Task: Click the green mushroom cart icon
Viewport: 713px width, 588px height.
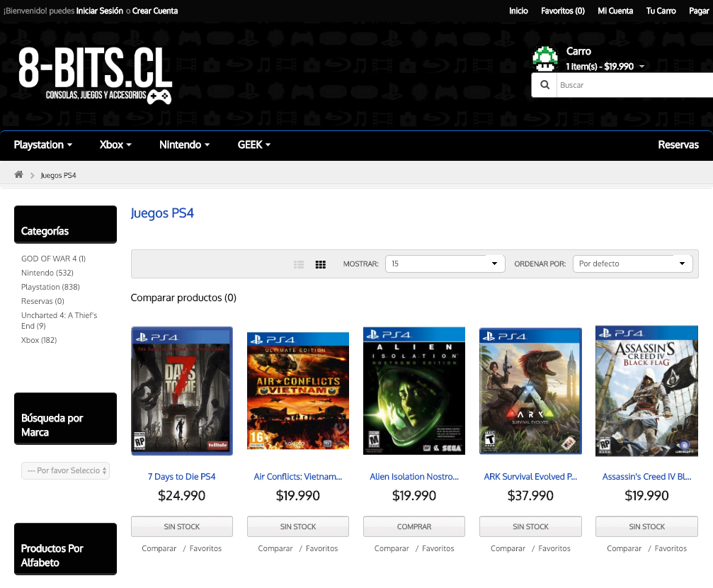Action: click(x=545, y=60)
